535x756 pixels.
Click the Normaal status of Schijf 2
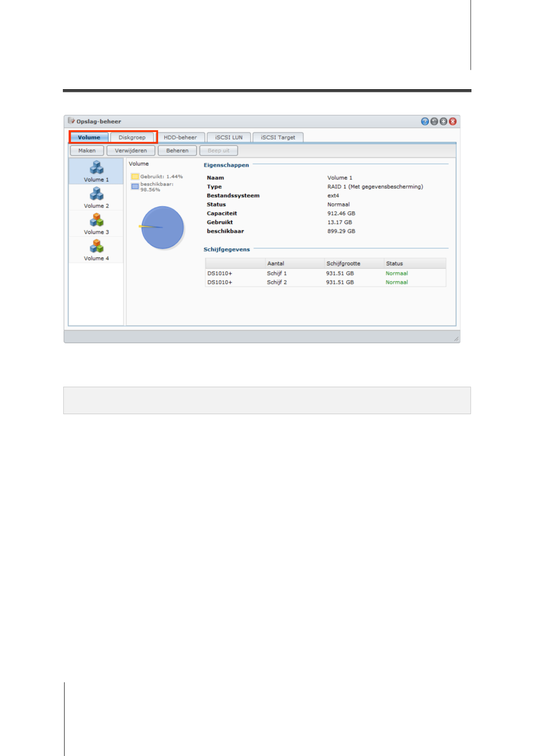tap(397, 282)
